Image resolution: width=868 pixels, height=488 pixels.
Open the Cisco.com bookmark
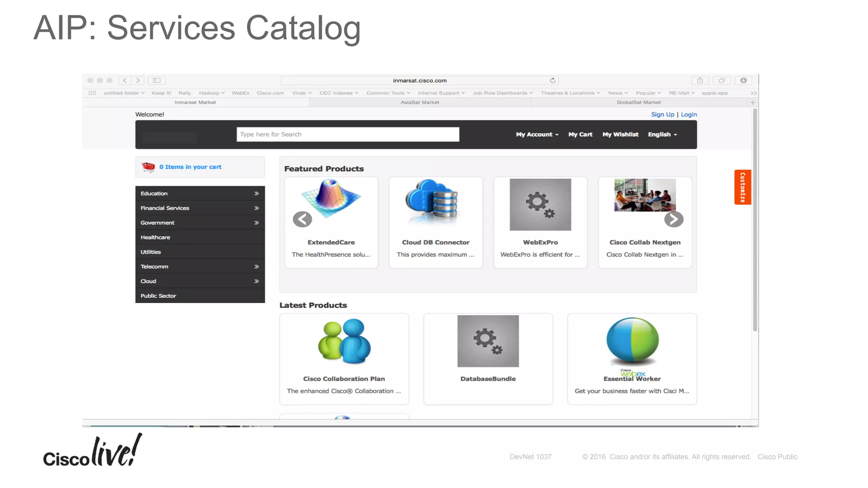point(270,93)
